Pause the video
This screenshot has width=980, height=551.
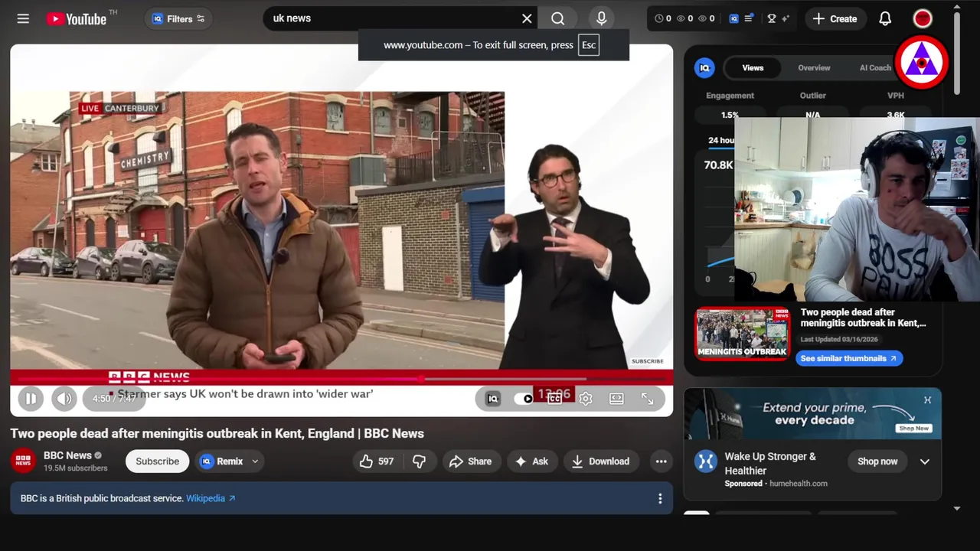coord(31,398)
